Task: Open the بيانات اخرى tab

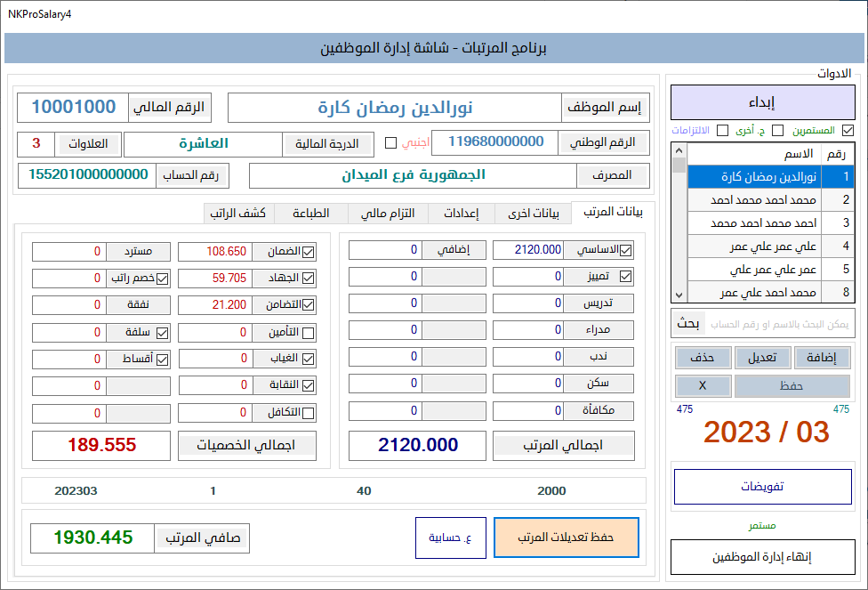Action: tap(533, 214)
